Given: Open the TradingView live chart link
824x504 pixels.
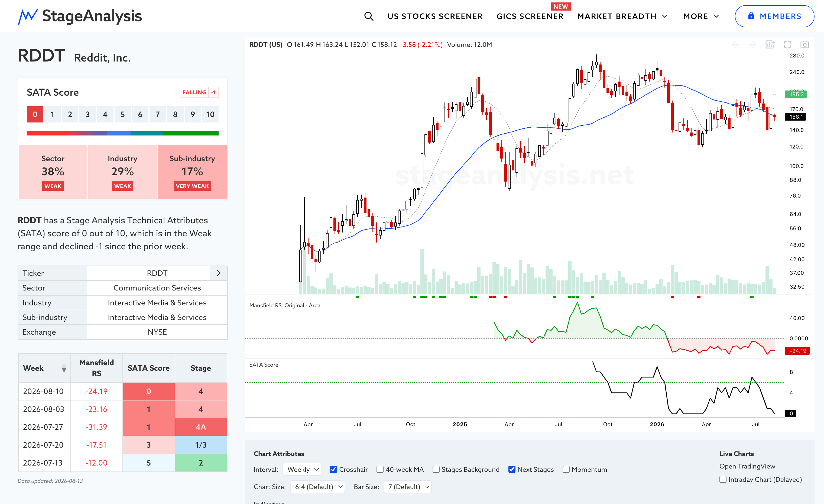Looking at the screenshot, I should (747, 466).
